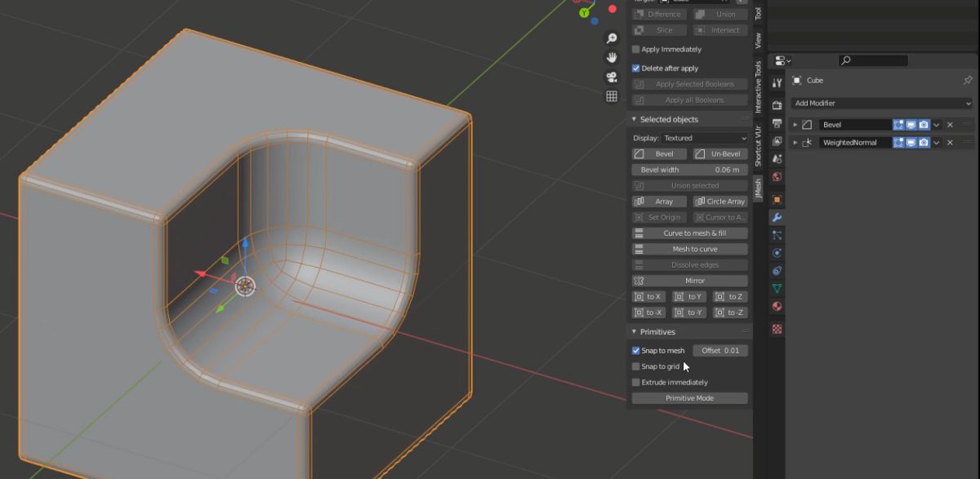Uncheck Delete after apply
The image size is (980, 479).
(x=636, y=69)
